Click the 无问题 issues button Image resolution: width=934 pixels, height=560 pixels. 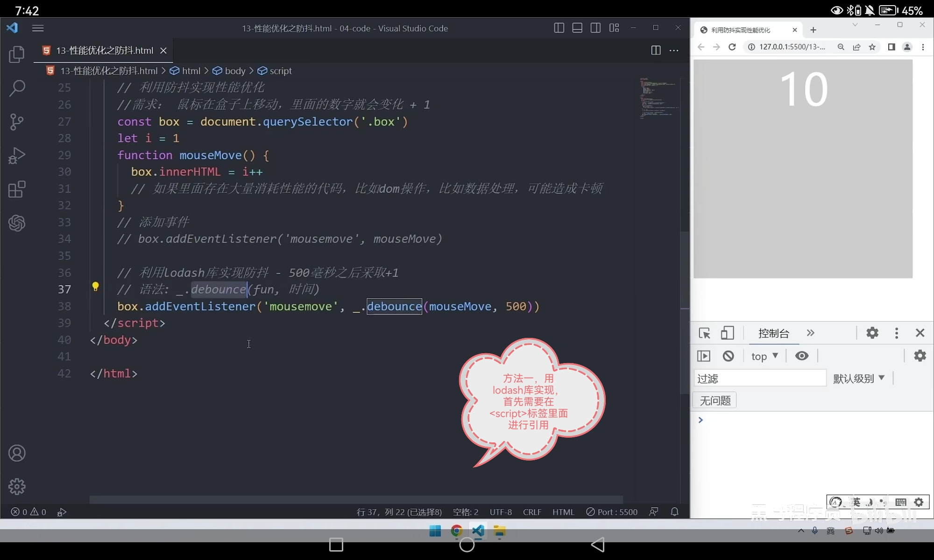715,400
